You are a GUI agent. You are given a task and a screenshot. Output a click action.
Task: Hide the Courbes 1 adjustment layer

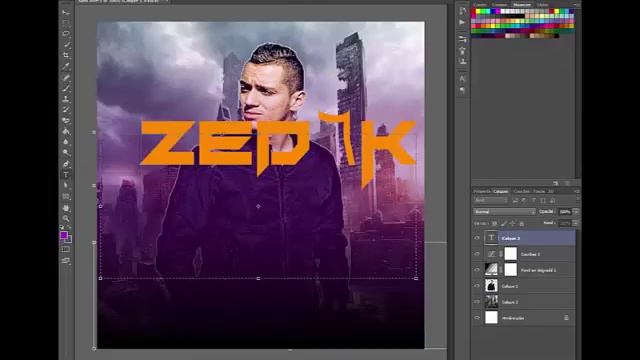[x=477, y=254]
